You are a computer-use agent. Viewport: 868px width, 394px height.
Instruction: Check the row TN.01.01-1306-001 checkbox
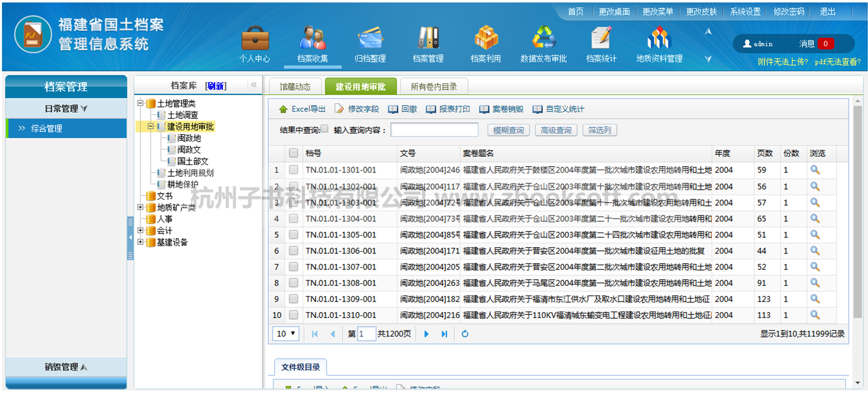point(293,251)
